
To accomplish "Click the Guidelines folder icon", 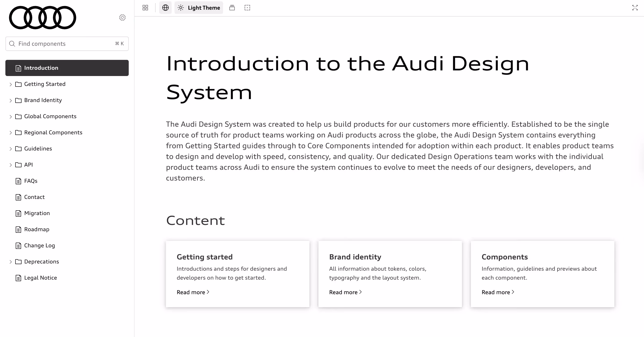I will [x=18, y=149].
